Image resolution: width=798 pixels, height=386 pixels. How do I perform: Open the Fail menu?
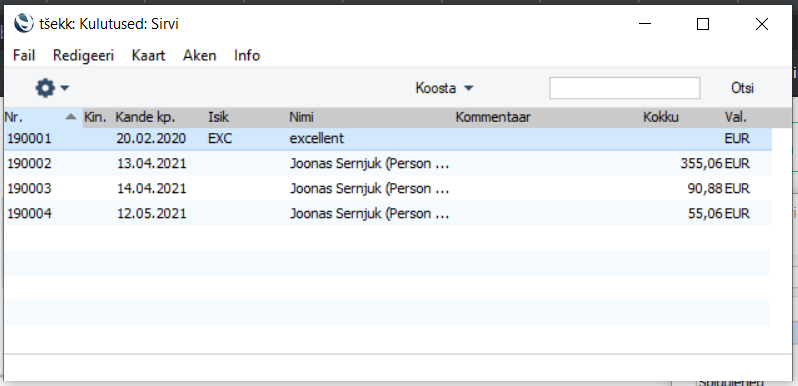click(24, 56)
